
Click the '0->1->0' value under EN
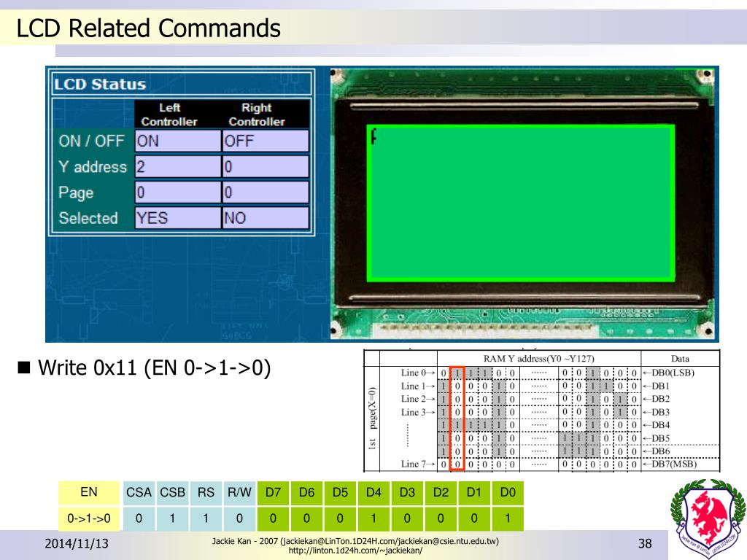pyautogui.click(x=88, y=518)
